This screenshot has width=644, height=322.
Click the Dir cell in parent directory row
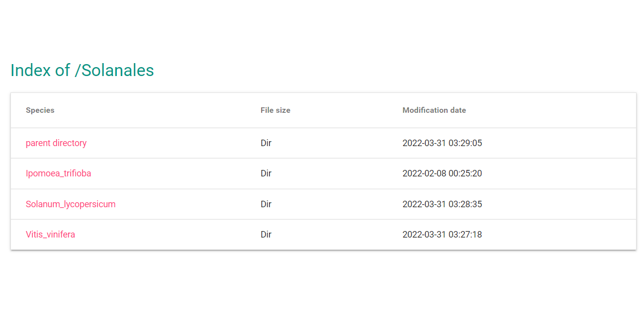[x=266, y=143]
